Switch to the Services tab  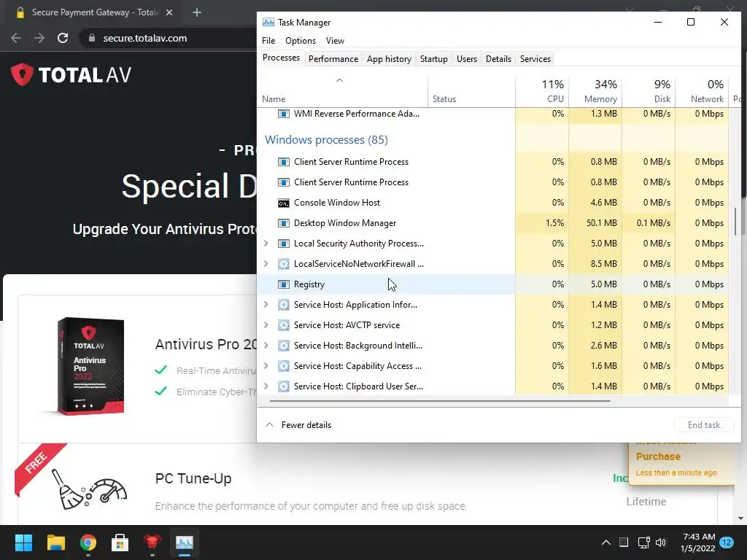[535, 59]
